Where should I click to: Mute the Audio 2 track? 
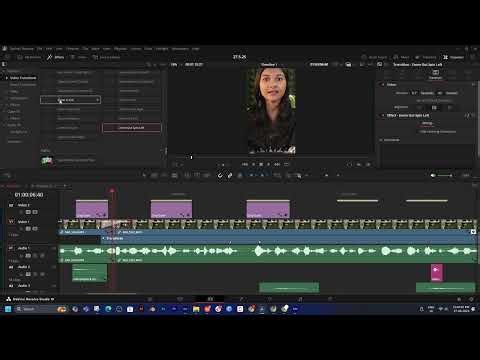(x=42, y=274)
